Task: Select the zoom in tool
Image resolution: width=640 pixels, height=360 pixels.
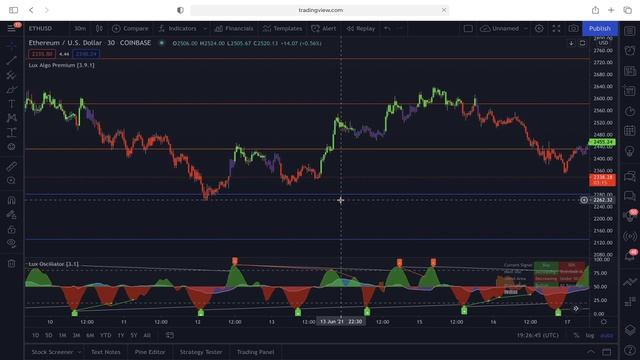Action: [x=11, y=180]
